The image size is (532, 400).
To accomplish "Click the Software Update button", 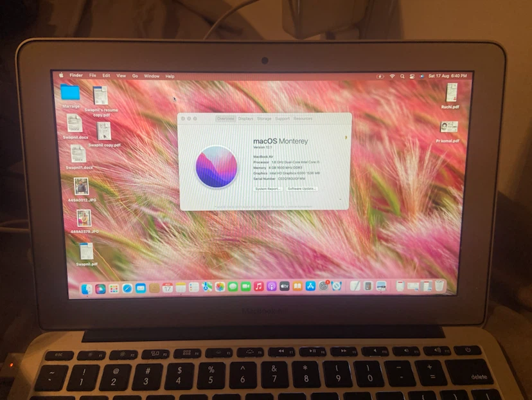I will coord(301,188).
